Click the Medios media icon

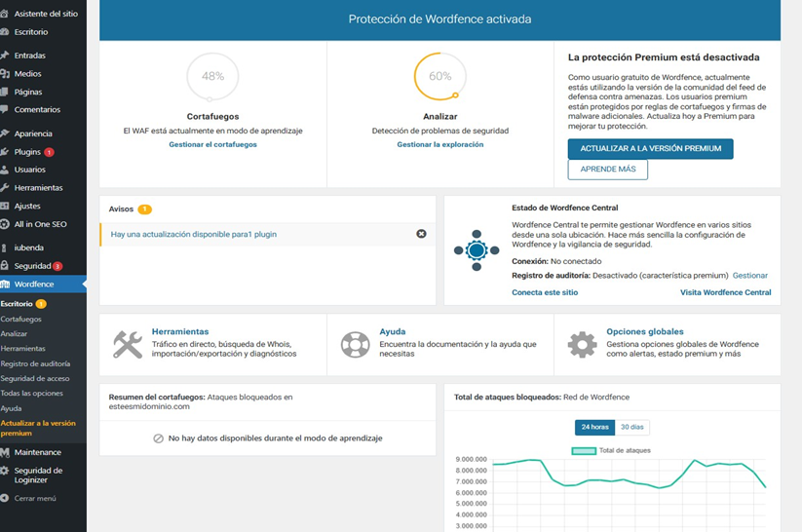pyautogui.click(x=5, y=73)
